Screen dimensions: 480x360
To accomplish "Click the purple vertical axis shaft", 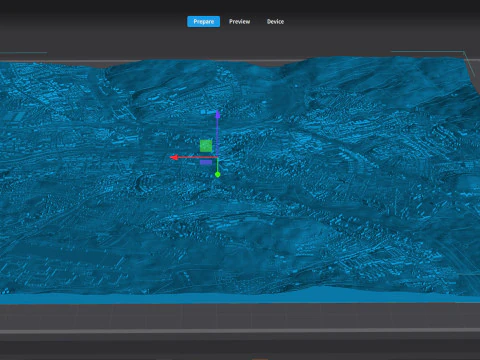I will (x=218, y=137).
